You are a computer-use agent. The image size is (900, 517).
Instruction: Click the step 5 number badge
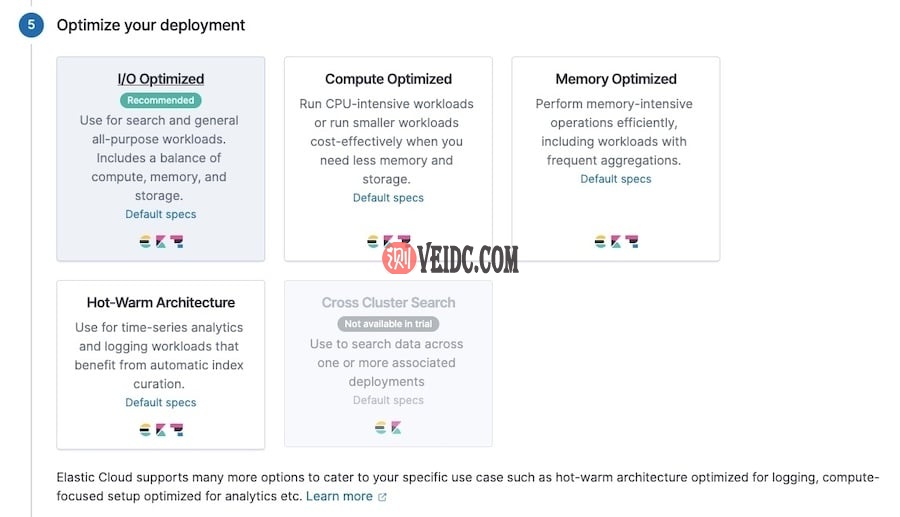click(x=31, y=25)
